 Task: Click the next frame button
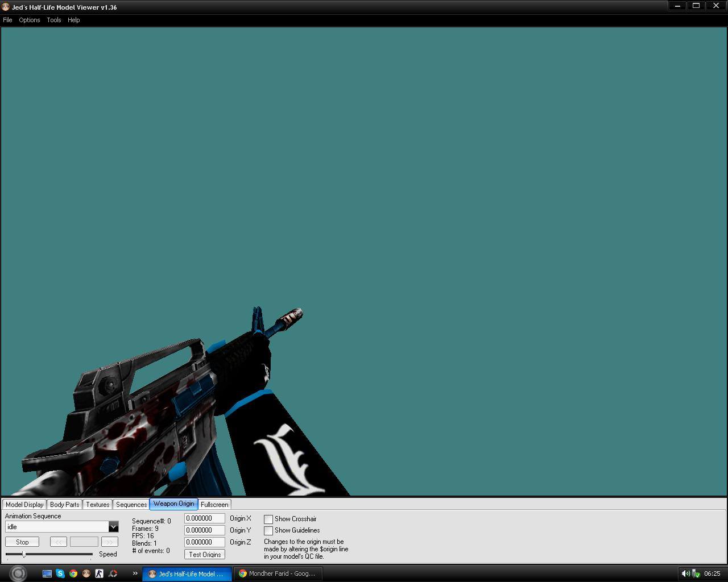pos(110,542)
